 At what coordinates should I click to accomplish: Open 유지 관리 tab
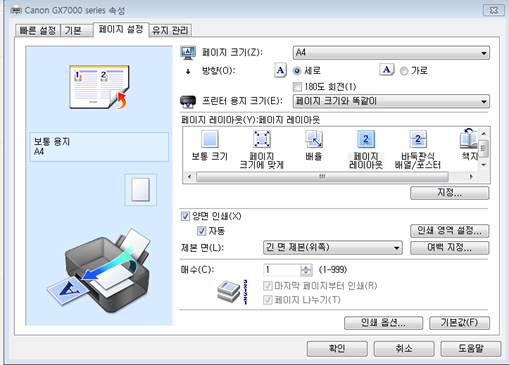click(170, 31)
